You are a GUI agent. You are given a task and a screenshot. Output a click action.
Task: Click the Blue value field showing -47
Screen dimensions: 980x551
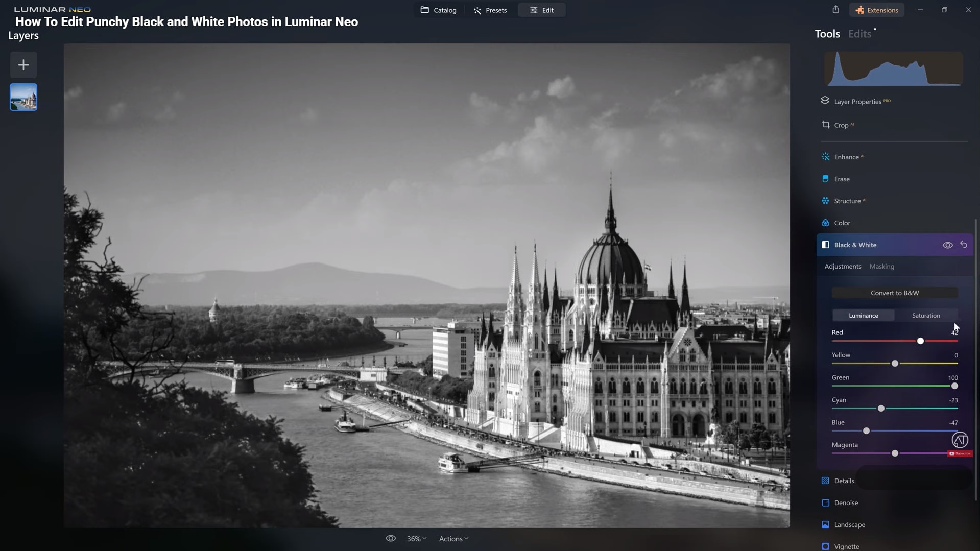click(953, 423)
